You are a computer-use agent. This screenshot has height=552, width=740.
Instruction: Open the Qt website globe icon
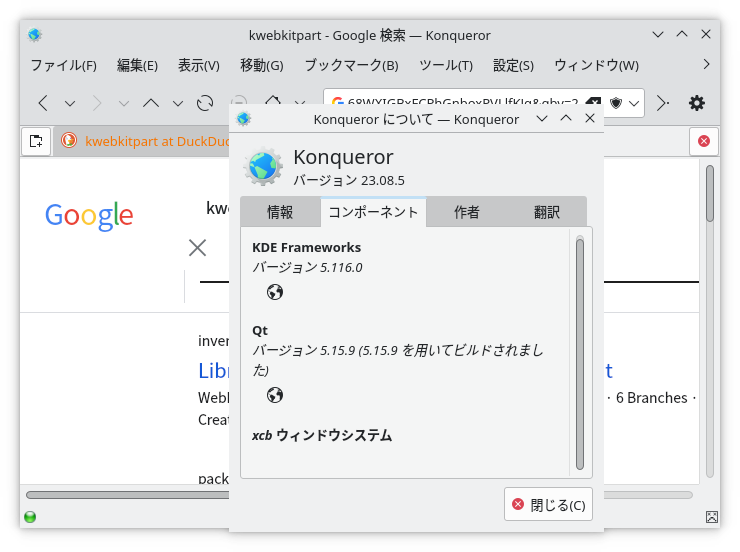click(275, 395)
